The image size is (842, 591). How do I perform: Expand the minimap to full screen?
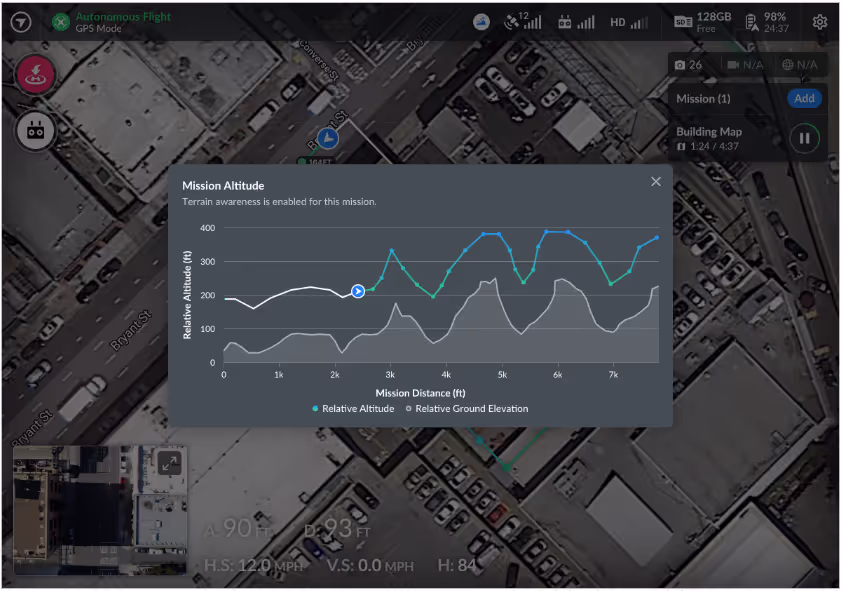pos(172,463)
